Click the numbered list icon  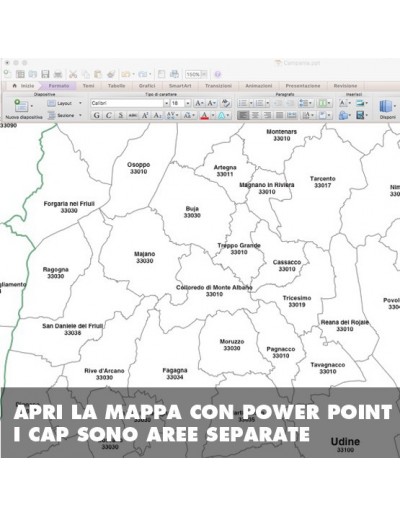(x=259, y=103)
